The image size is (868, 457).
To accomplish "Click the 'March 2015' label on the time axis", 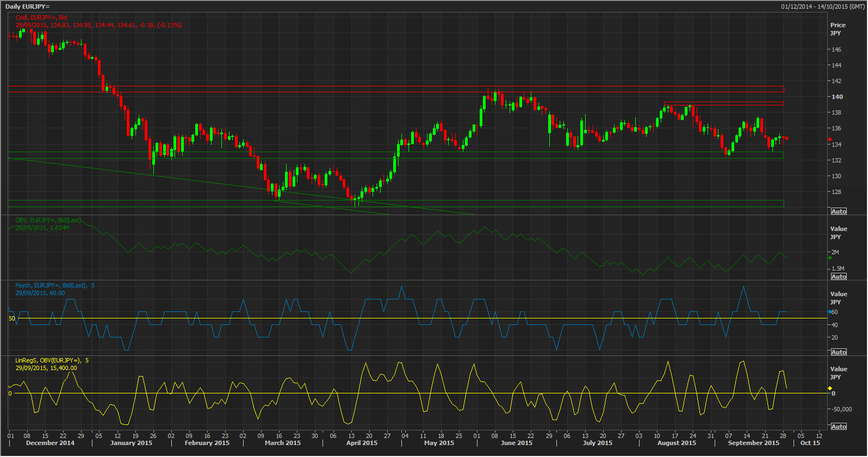I will pyautogui.click(x=282, y=443).
